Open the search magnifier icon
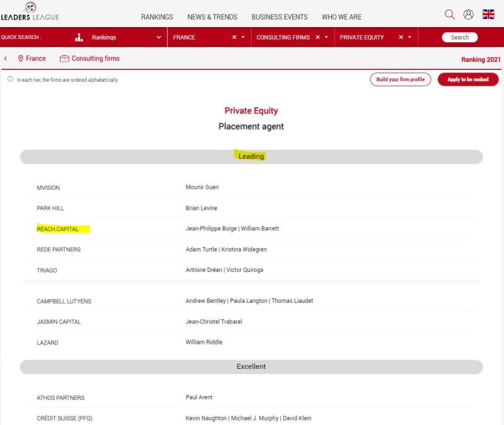504x425 pixels. (449, 14)
